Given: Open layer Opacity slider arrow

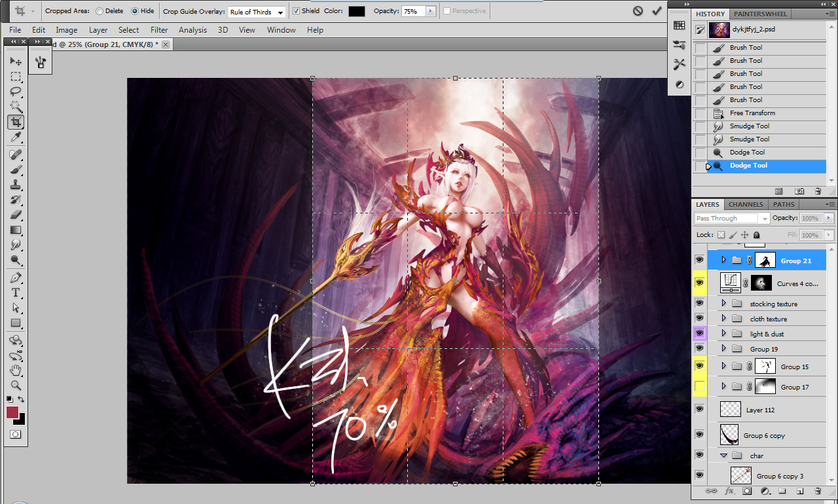Looking at the screenshot, I should (829, 218).
